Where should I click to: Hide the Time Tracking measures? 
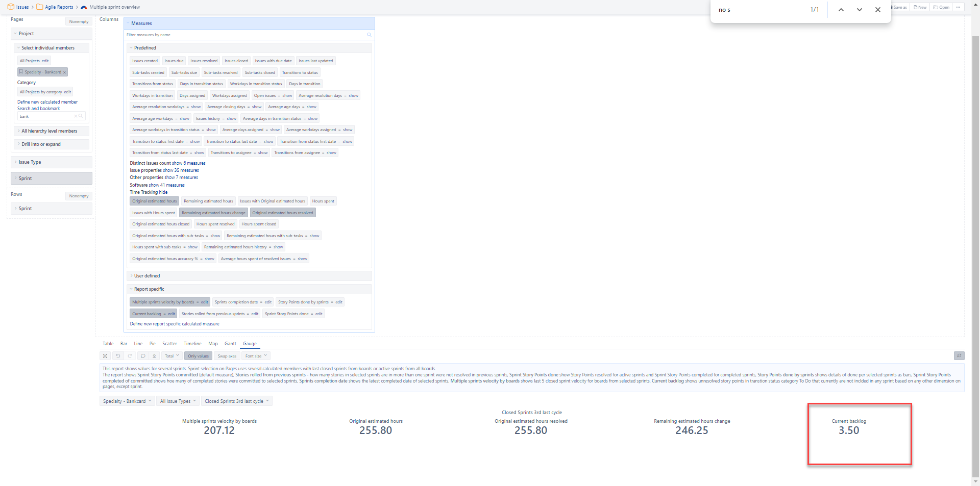point(163,192)
